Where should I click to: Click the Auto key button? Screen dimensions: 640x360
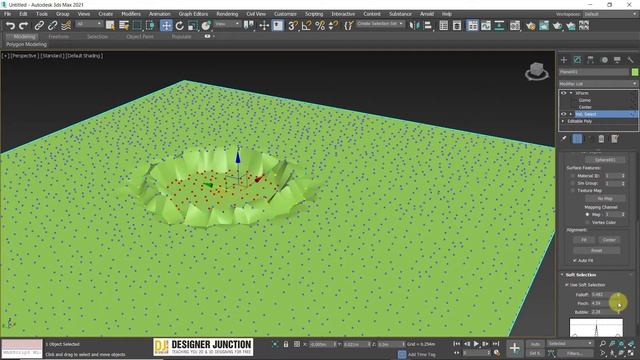coord(535,344)
